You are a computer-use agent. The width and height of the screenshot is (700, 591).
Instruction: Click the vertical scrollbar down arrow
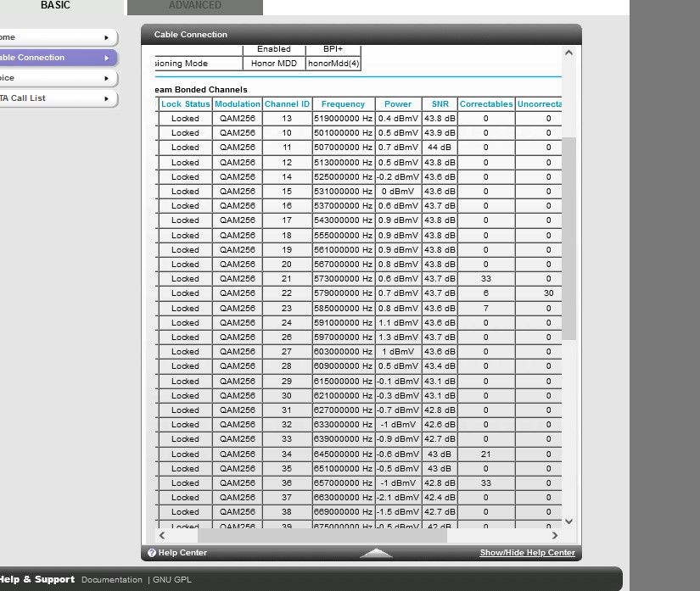[568, 521]
